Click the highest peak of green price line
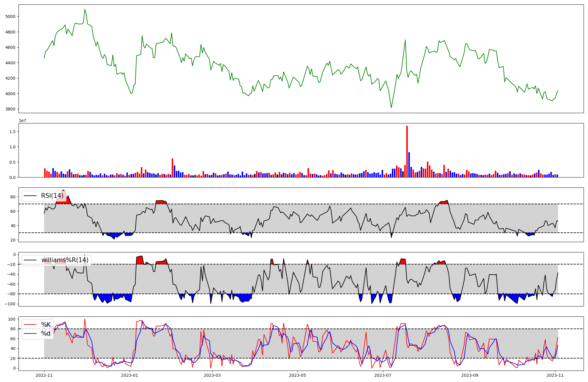 click(85, 10)
